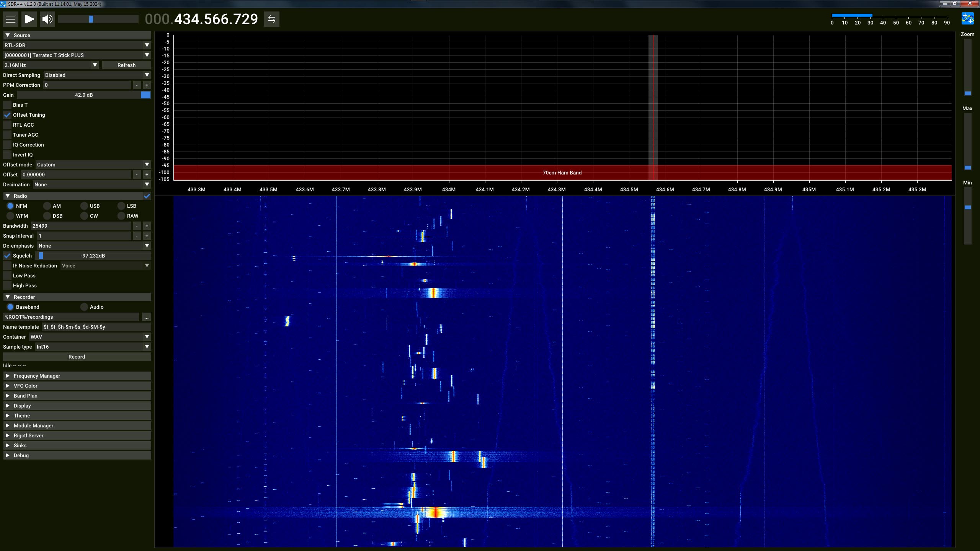Adjust the Gain slider at 42.0 dB
This screenshot has height=551, width=980.
(x=84, y=95)
